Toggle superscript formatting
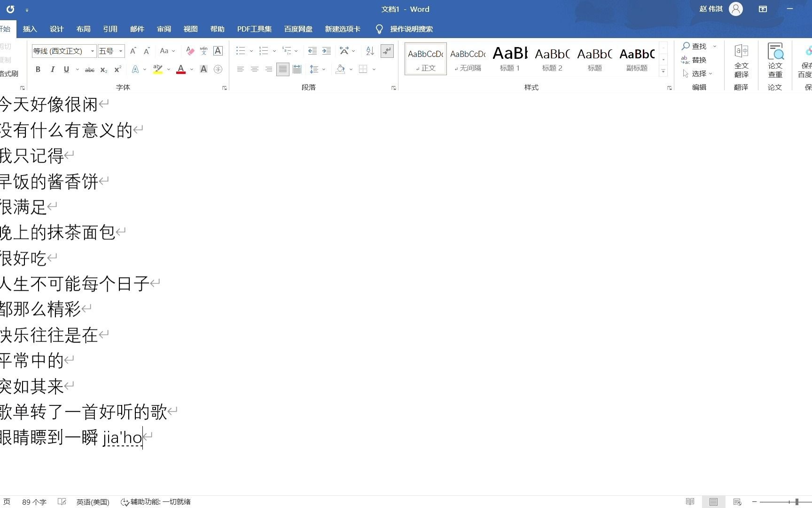 click(118, 70)
